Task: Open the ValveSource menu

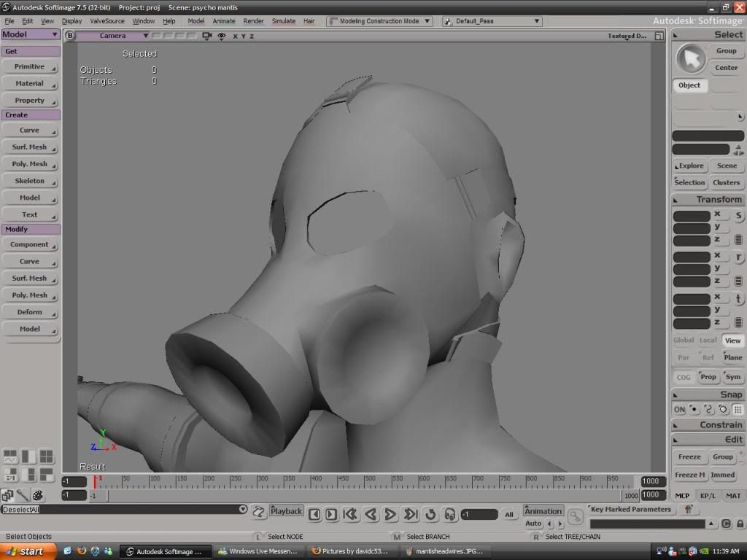Action: point(107,21)
